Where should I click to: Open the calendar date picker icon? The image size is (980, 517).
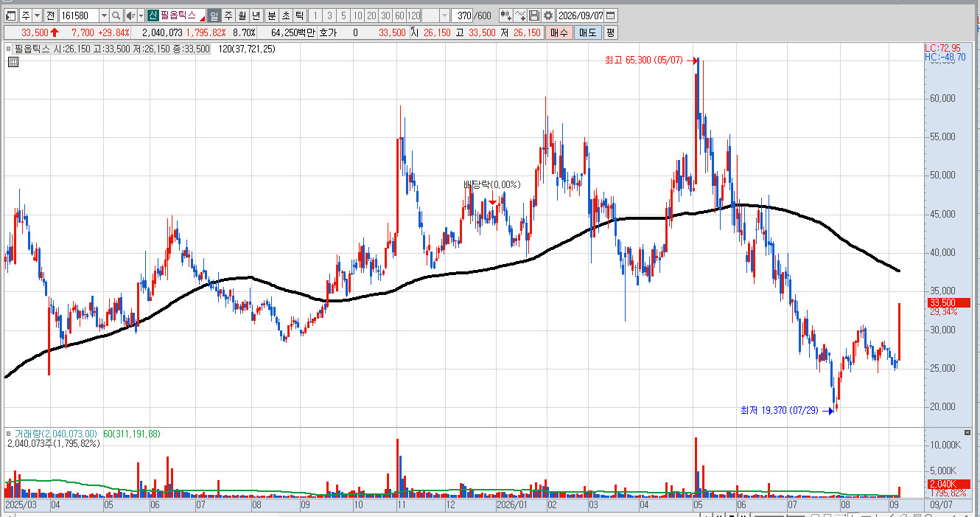pyautogui.click(x=612, y=15)
